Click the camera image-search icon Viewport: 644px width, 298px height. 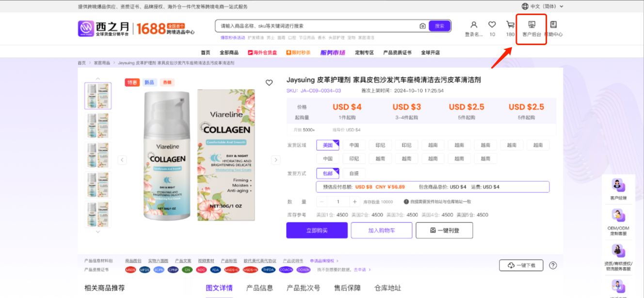pyautogui.click(x=422, y=26)
